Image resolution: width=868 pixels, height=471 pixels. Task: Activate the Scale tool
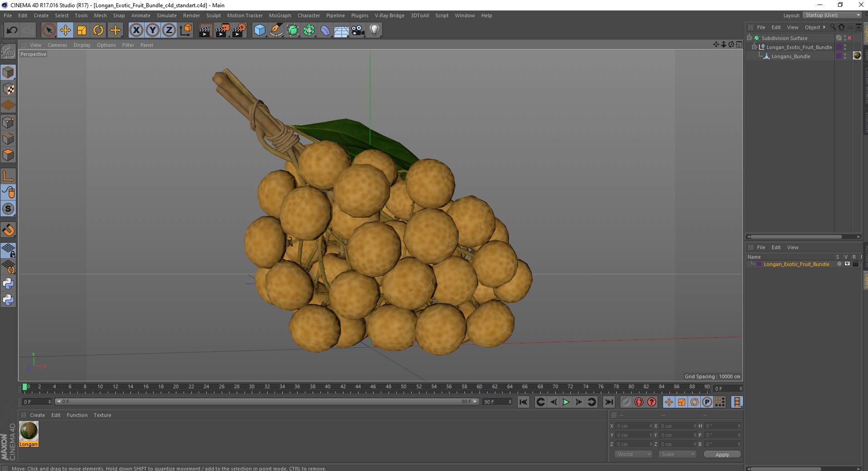click(82, 30)
